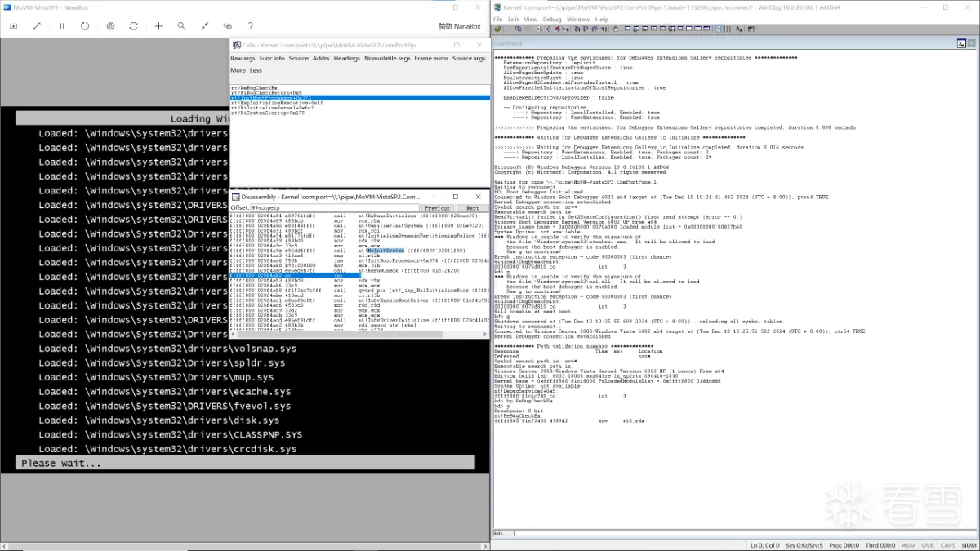The width and height of the screenshot is (980, 551).
Task: Toggle Frame nums in Calls window
Action: click(x=431, y=58)
